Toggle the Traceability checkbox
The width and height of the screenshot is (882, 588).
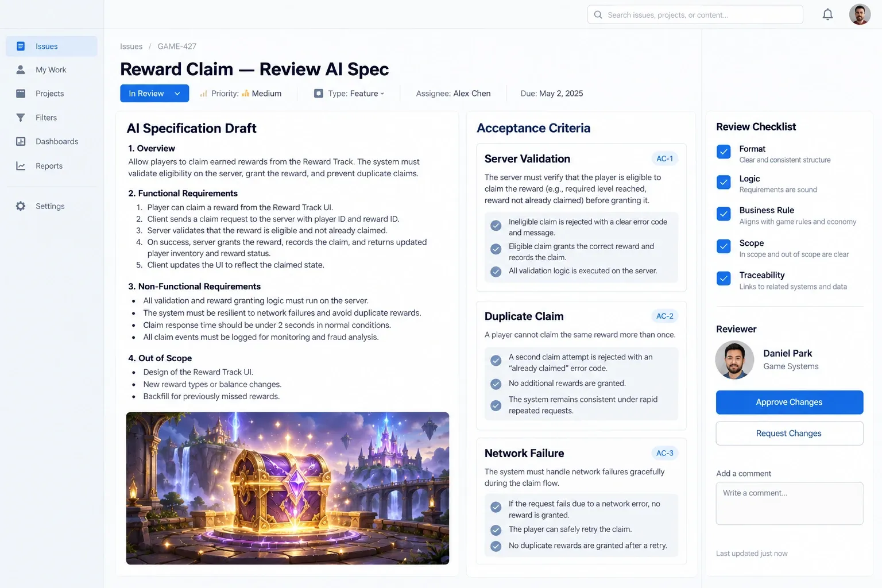click(x=724, y=278)
